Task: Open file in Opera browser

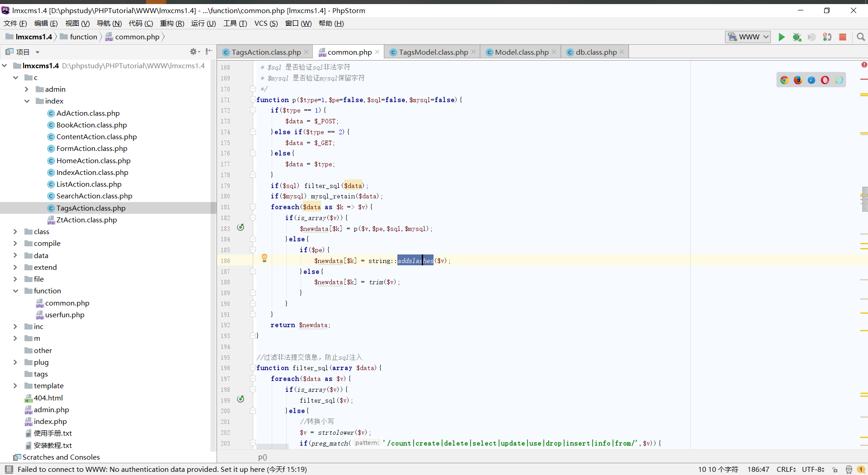Action: tap(825, 80)
